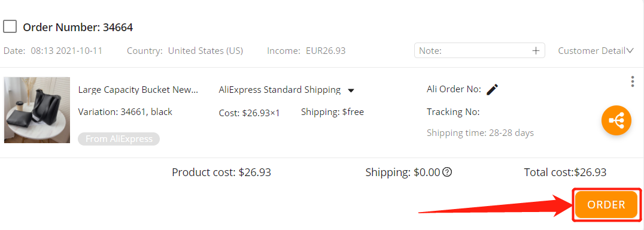The width and height of the screenshot is (644, 230).
Task: Click the dropdown arrow next to Standard Shipping
Action: [351, 90]
